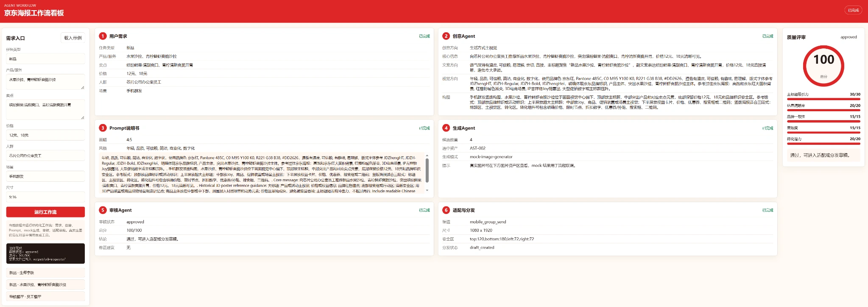This screenshot has width=868, height=307.
Task: Click the black run log console box
Action: (x=45, y=253)
